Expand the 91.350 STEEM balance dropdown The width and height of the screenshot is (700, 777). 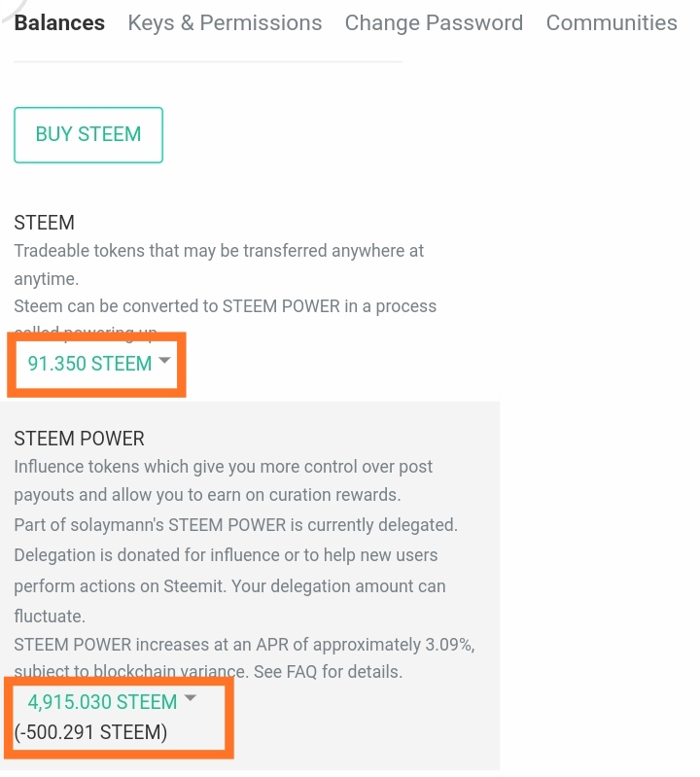tap(98, 364)
